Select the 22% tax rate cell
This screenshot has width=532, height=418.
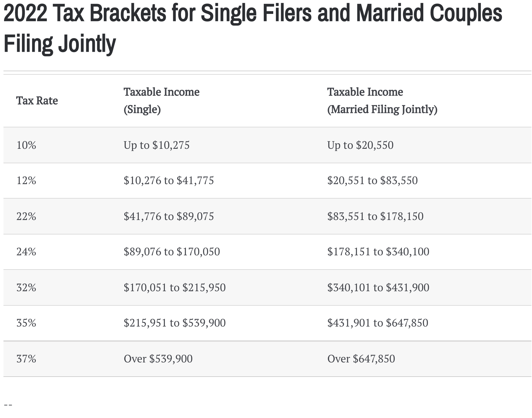point(26,216)
